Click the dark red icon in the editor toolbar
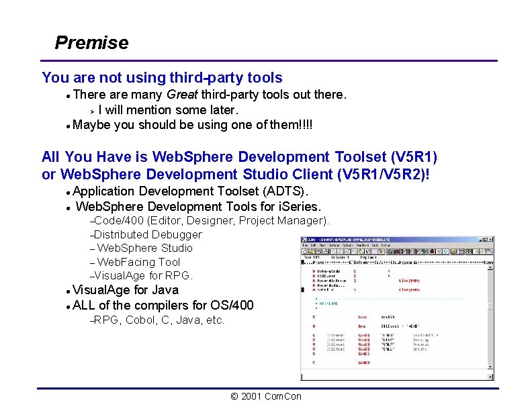Viewport: 532px width, 411px height. click(433, 252)
